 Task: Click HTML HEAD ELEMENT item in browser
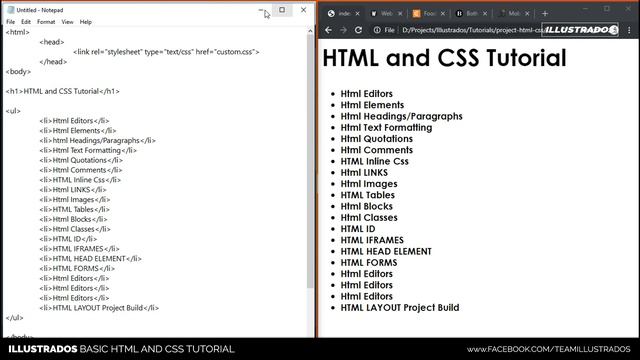386,251
